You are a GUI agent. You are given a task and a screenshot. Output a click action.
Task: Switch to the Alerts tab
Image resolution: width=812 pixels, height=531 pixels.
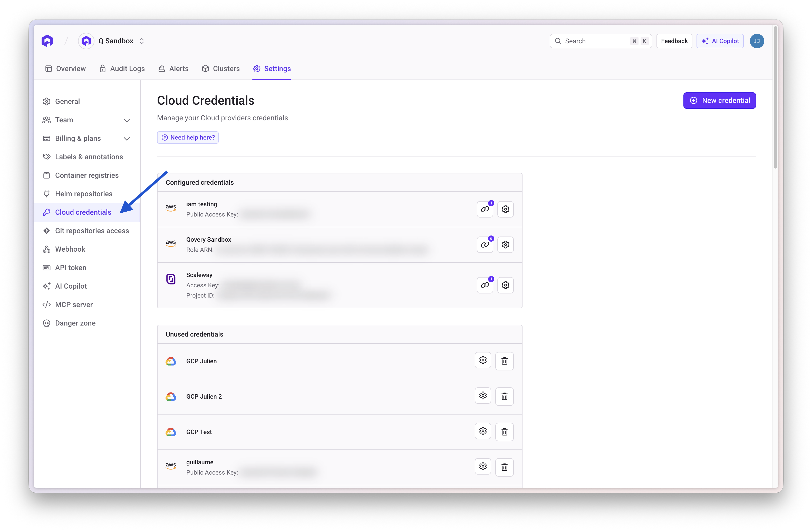pos(173,68)
